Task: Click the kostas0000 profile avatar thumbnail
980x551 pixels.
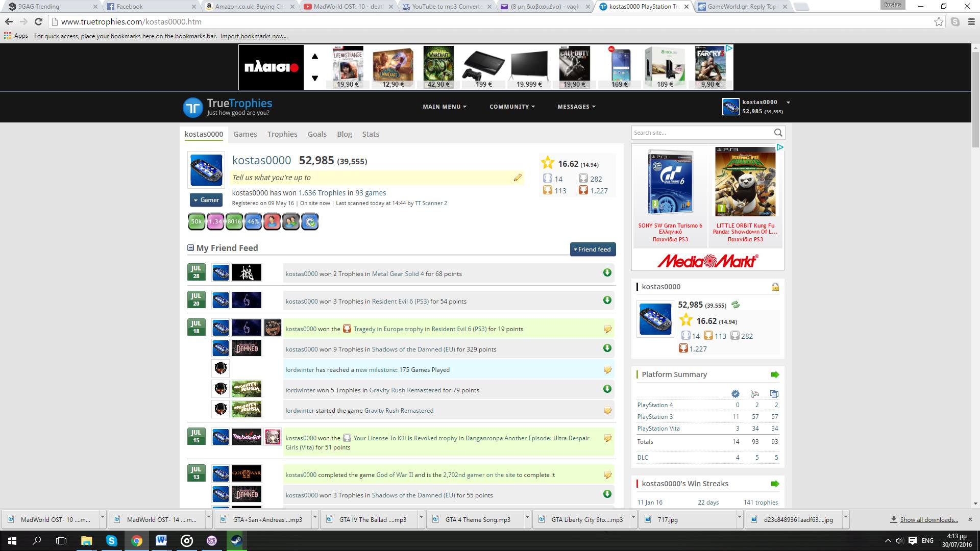Action: [x=206, y=170]
